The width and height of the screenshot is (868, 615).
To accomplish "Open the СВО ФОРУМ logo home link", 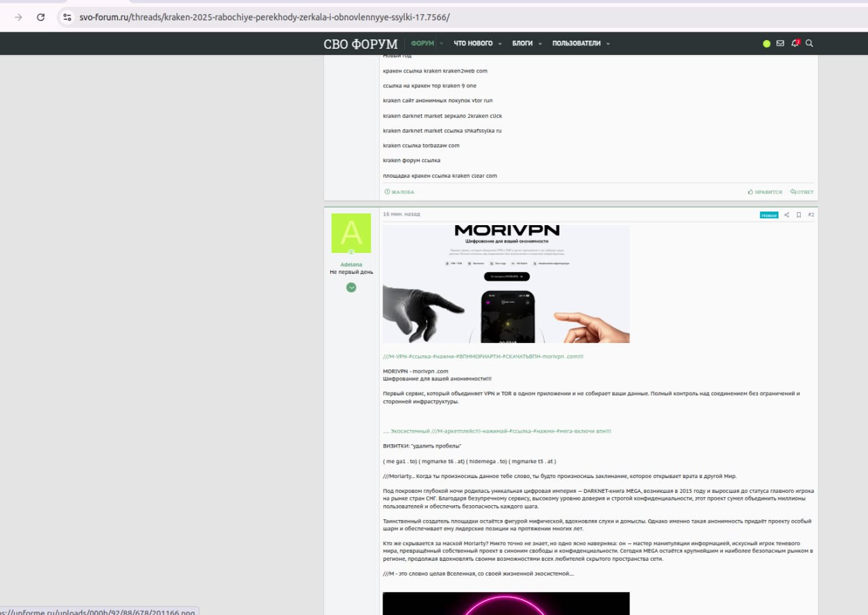I will [x=360, y=43].
